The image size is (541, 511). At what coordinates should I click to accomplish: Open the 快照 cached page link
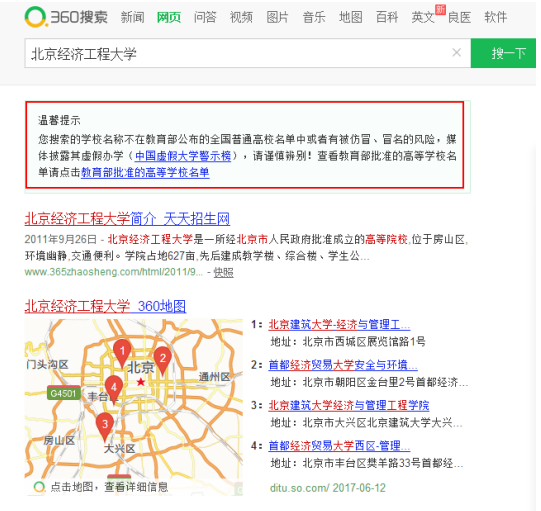click(223, 273)
